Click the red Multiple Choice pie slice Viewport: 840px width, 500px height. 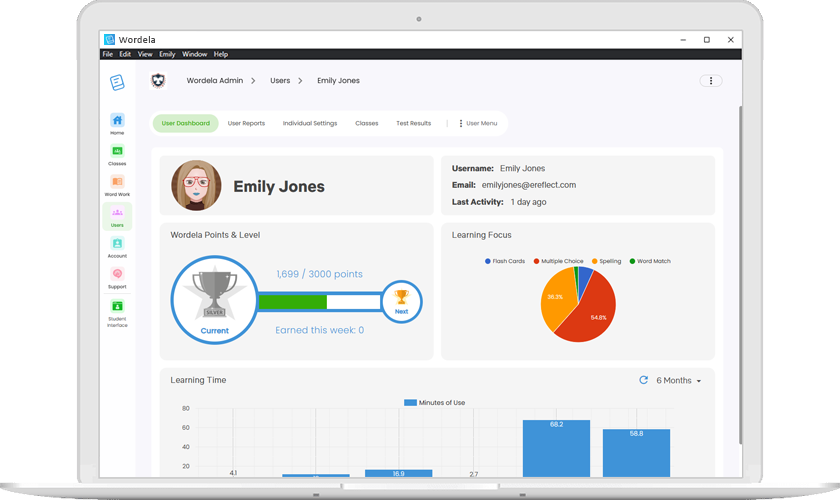pyautogui.click(x=589, y=314)
